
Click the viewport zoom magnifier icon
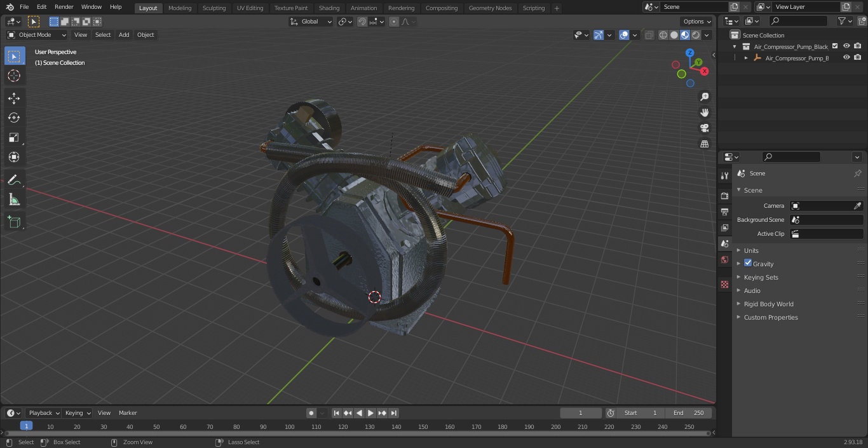(x=704, y=97)
